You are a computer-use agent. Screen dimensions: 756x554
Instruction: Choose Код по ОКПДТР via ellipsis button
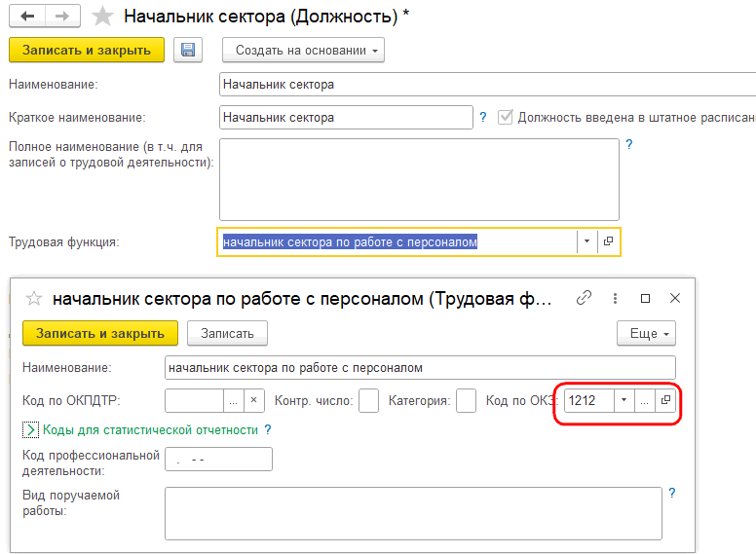coord(234,400)
